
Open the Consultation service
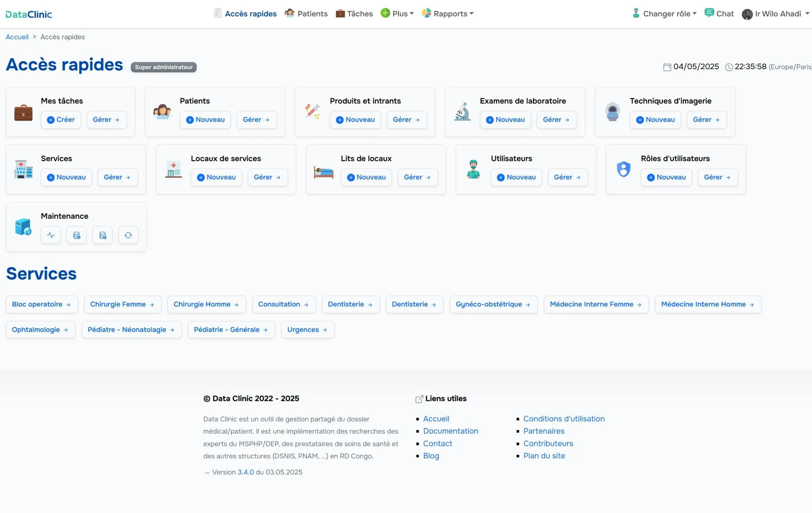(284, 304)
